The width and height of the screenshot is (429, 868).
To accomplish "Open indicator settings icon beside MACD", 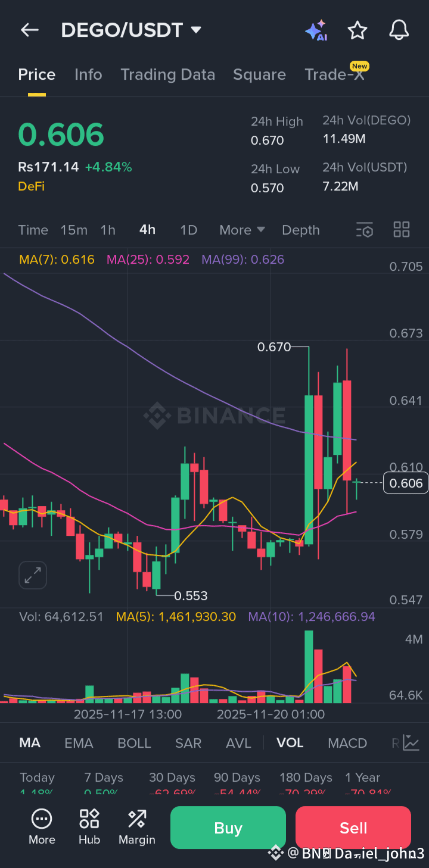I will 411,742.
